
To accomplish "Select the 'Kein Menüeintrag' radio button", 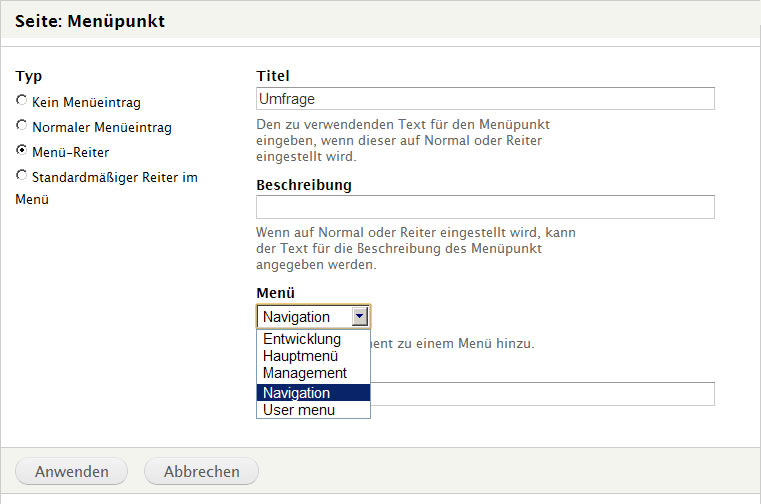I will (22, 101).
